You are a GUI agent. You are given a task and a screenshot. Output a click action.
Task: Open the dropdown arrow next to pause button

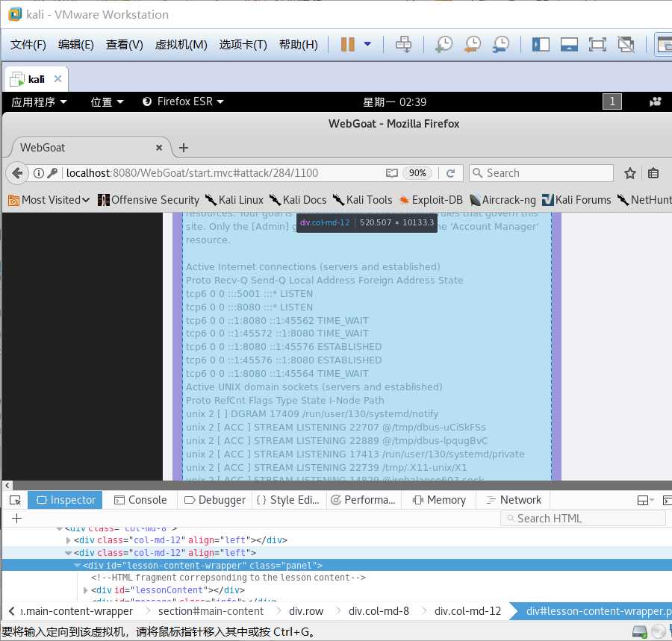click(x=367, y=44)
